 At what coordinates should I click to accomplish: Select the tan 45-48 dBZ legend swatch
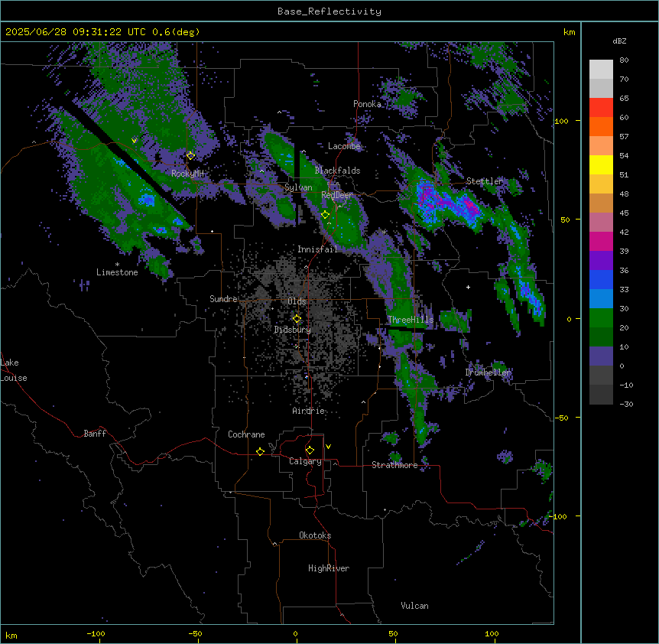pyautogui.click(x=601, y=203)
